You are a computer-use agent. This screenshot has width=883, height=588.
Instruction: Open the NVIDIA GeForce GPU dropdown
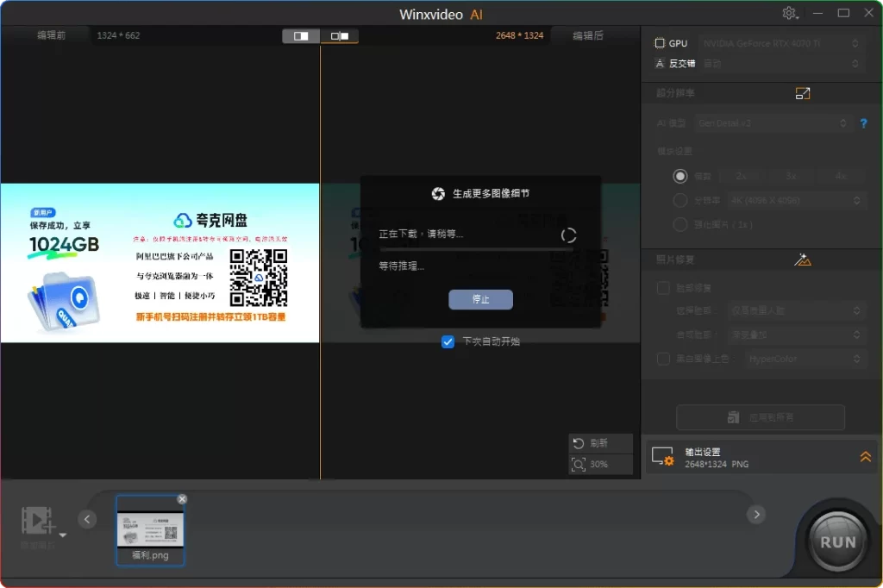point(780,43)
